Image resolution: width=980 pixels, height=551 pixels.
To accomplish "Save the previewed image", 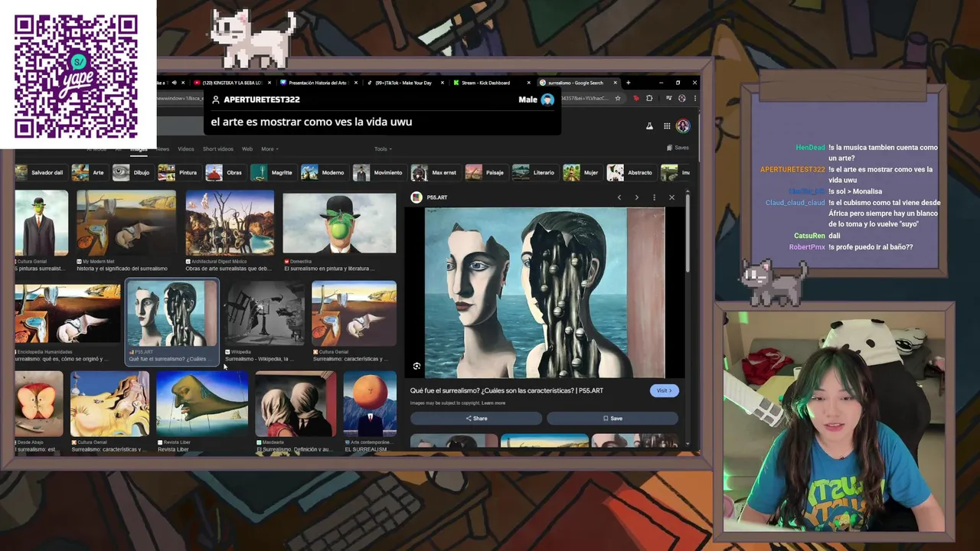I will (612, 419).
